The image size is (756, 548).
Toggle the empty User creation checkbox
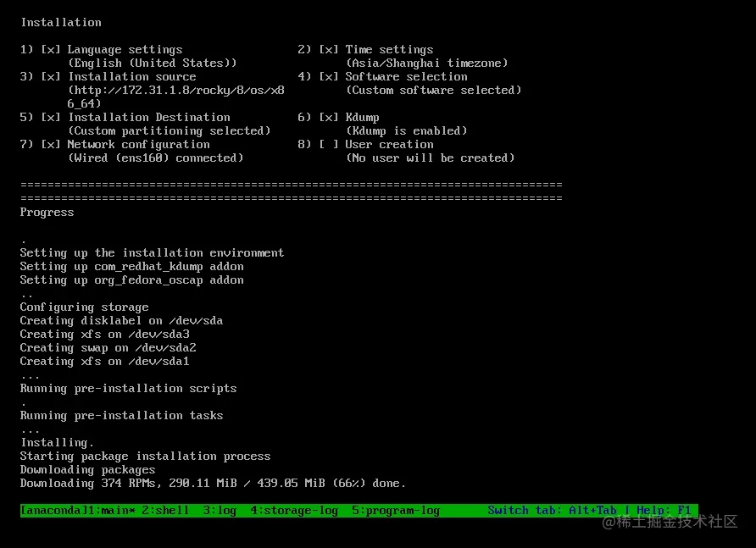pyautogui.click(x=328, y=144)
